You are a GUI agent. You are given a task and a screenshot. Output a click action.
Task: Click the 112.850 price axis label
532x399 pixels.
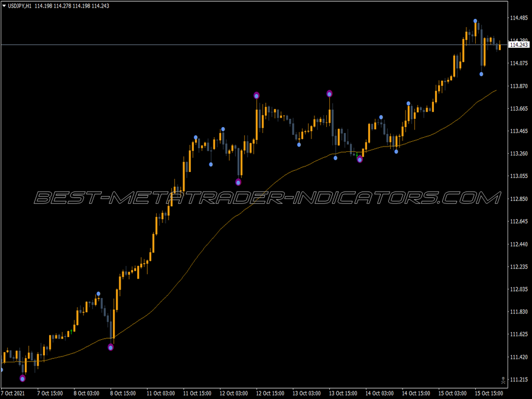(x=519, y=199)
